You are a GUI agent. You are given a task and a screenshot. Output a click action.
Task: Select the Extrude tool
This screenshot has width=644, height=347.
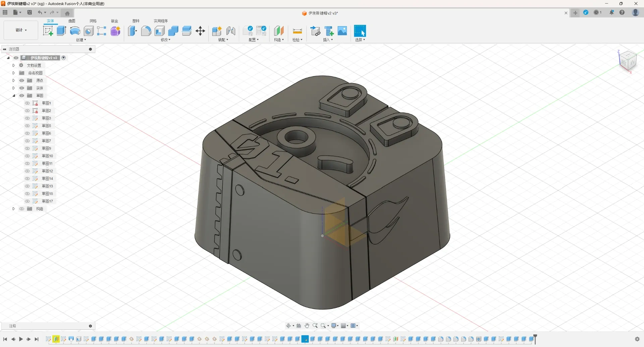click(61, 31)
